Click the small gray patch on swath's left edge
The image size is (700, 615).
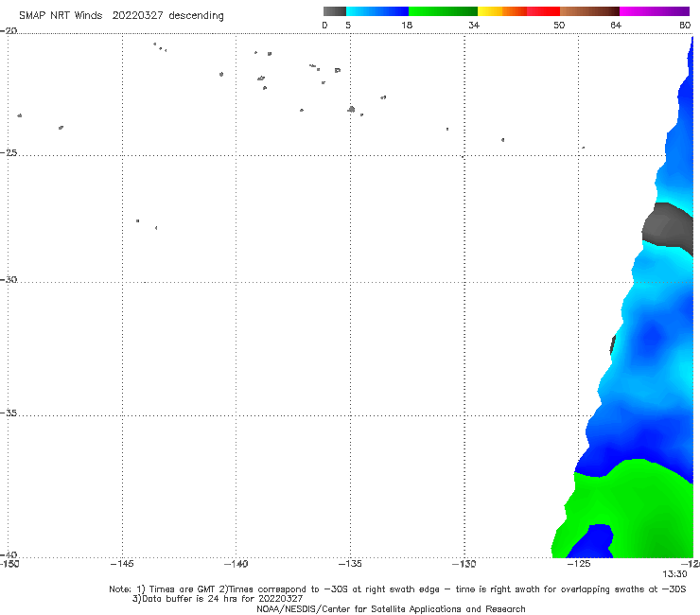click(613, 344)
